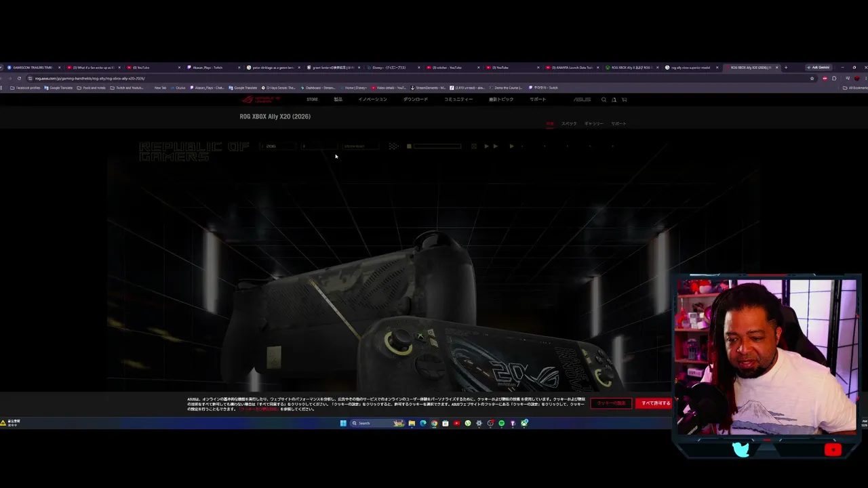
Task: Click the ROG Republic of Gamers logo
Action: [261, 100]
